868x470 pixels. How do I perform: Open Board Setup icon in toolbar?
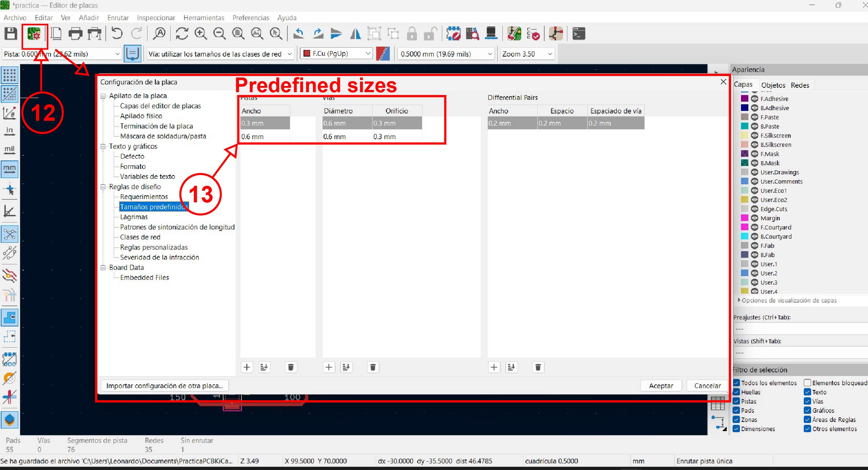coord(34,34)
